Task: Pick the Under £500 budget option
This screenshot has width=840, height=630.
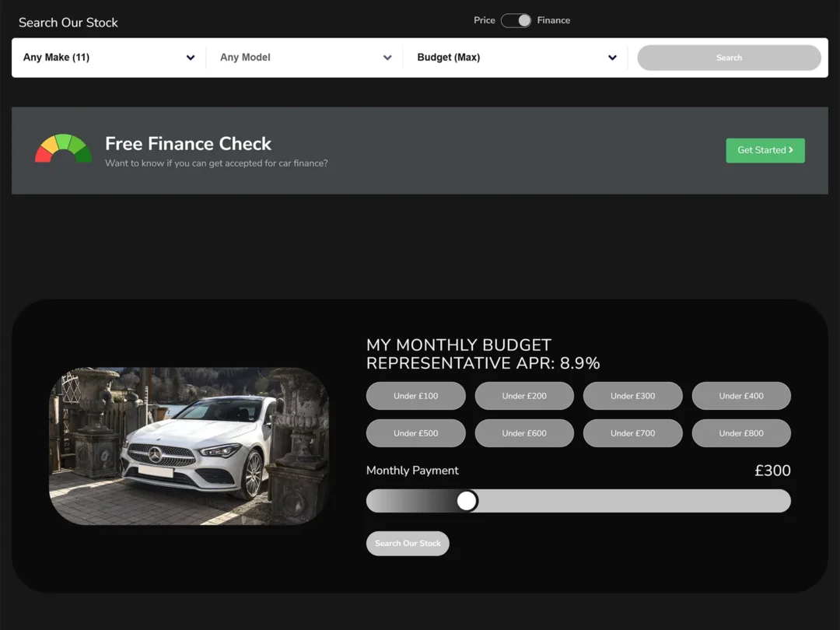Action: (x=415, y=433)
